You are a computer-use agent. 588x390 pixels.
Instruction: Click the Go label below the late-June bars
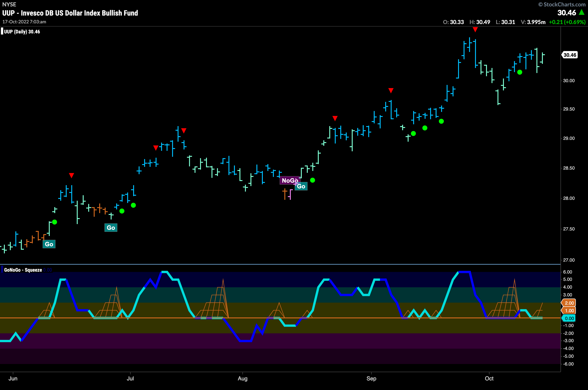coord(111,228)
